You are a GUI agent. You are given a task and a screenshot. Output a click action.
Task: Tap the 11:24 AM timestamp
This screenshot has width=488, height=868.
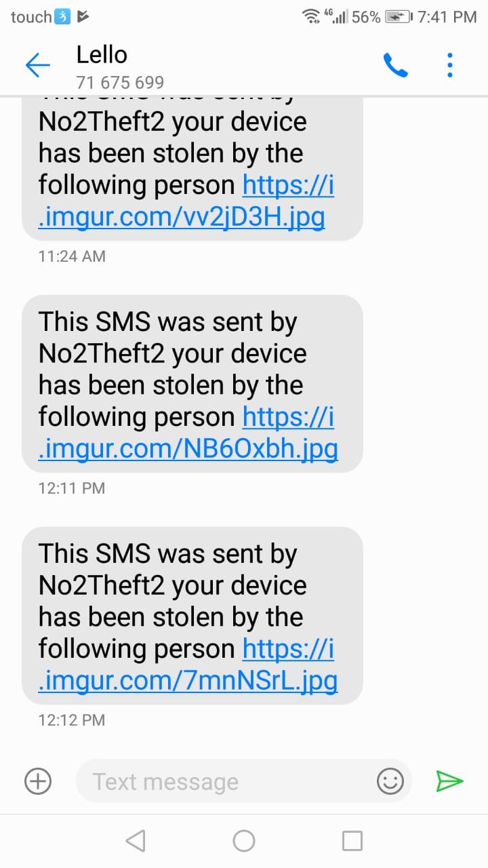point(70,256)
